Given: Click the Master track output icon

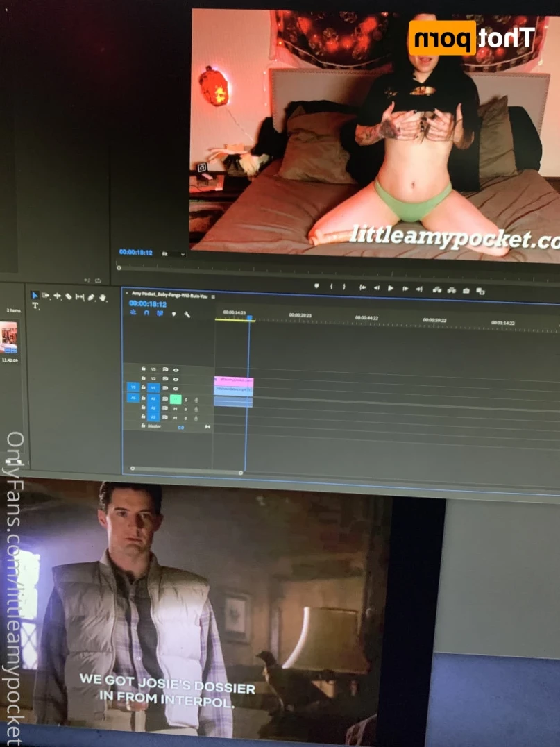Looking at the screenshot, I should (x=207, y=427).
